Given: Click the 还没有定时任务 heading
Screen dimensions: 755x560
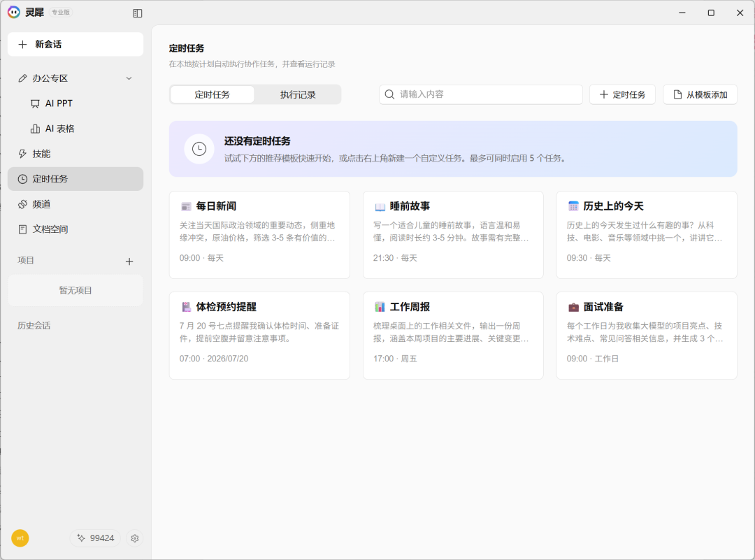Looking at the screenshot, I should tap(257, 141).
